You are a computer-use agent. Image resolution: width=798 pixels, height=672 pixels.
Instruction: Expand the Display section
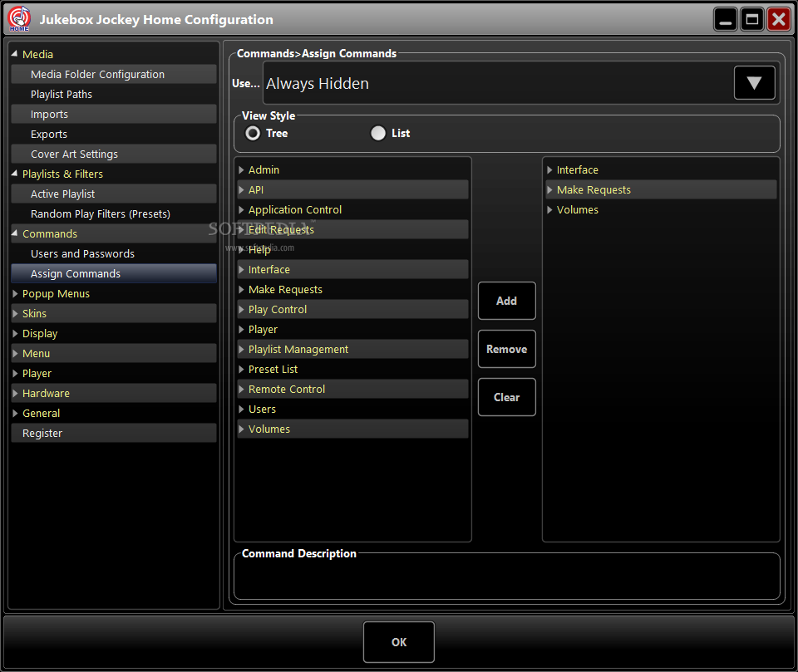[15, 333]
